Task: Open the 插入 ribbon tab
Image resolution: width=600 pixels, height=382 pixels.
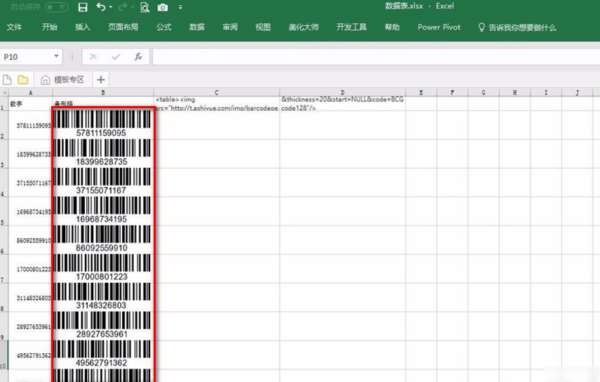Action: pyautogui.click(x=82, y=27)
